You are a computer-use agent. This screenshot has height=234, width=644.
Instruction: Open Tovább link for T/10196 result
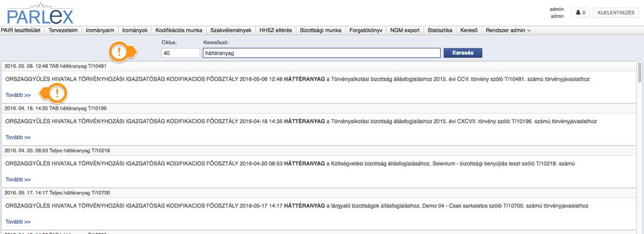[18, 137]
